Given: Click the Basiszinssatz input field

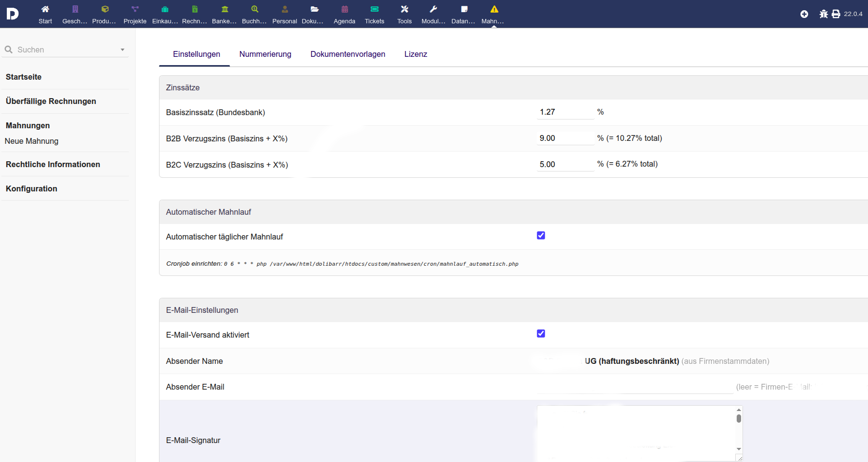Looking at the screenshot, I should [565, 112].
